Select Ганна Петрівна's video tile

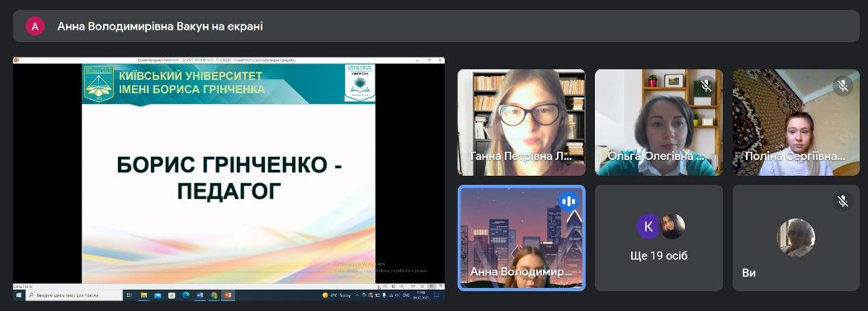pyautogui.click(x=521, y=122)
